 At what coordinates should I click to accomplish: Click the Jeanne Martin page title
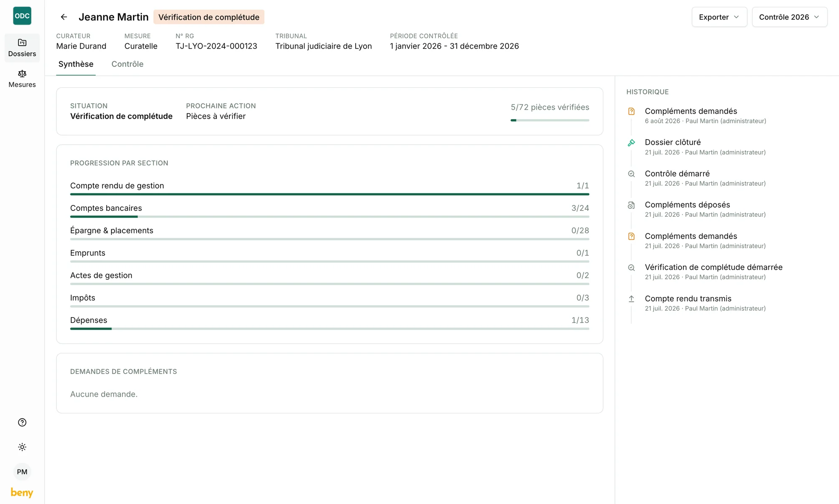(x=114, y=17)
